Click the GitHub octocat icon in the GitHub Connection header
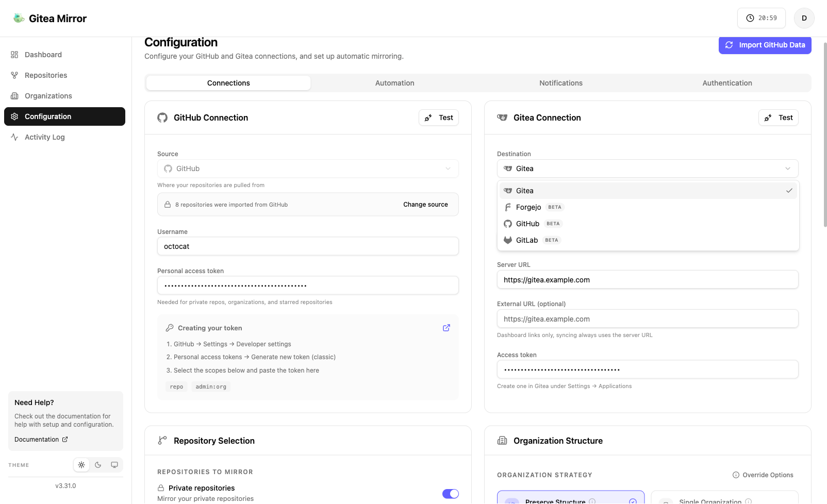The width and height of the screenshot is (827, 504). pyautogui.click(x=162, y=117)
